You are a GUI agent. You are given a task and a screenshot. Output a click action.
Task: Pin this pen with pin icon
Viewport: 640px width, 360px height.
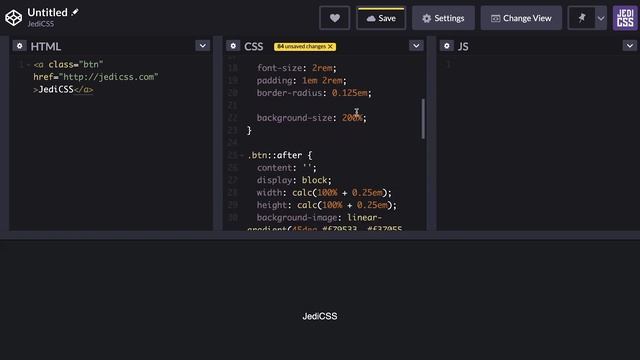click(582, 18)
